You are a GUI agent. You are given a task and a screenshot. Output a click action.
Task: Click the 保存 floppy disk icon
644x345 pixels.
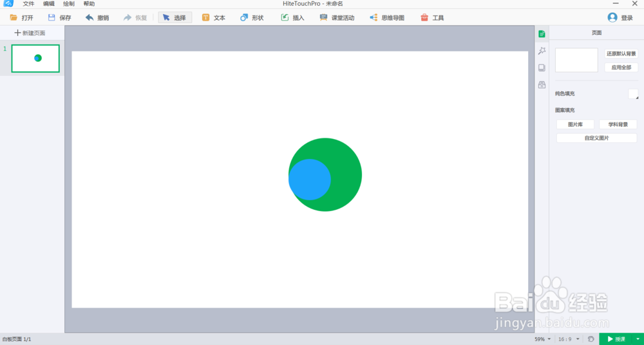click(x=52, y=17)
